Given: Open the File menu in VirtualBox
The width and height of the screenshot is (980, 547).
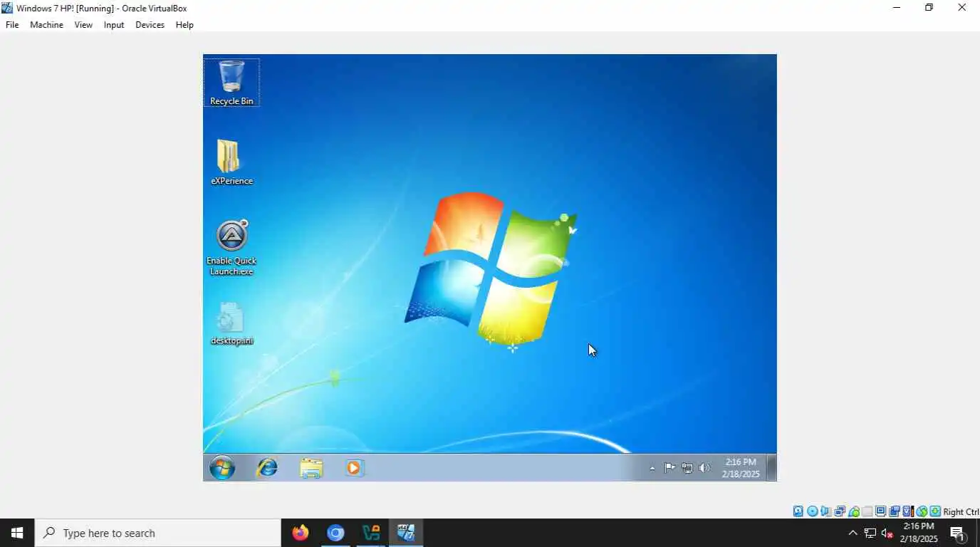Looking at the screenshot, I should [x=12, y=25].
